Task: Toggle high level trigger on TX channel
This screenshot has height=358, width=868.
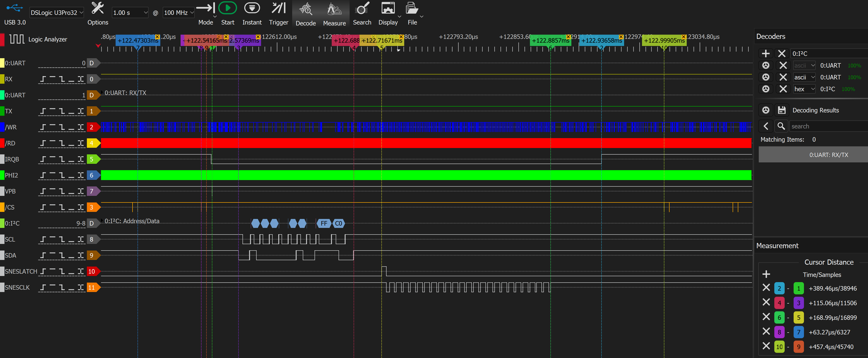Action: point(52,111)
